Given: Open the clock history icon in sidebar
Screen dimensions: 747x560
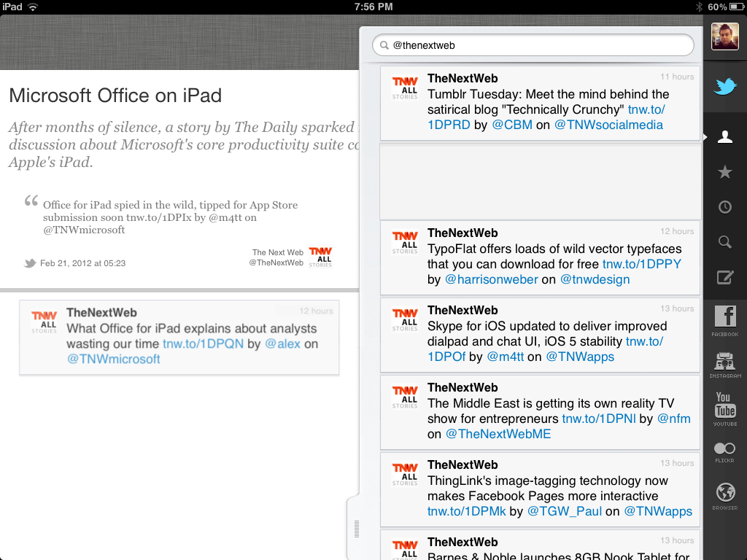Looking at the screenshot, I should pyautogui.click(x=725, y=207).
